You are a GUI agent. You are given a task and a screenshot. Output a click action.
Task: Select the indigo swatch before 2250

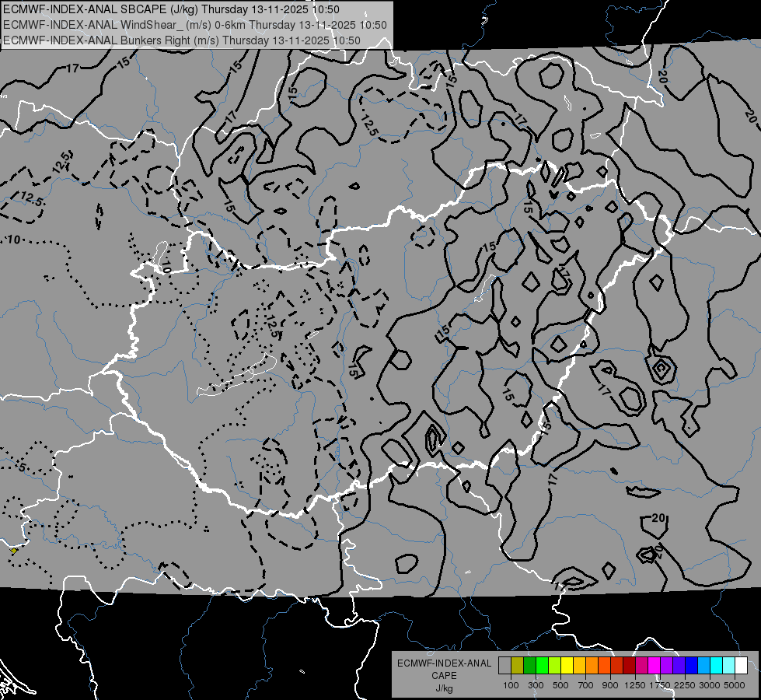tap(679, 666)
